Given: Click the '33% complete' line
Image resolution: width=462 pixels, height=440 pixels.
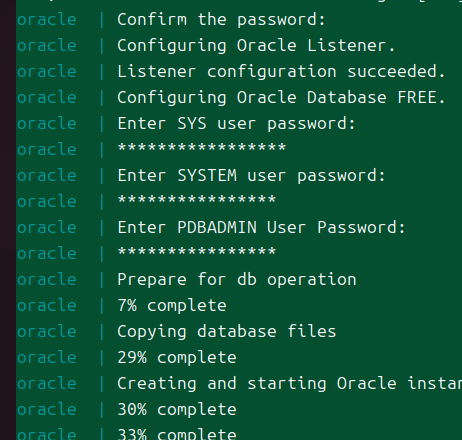Looking at the screenshot, I should pos(177,434).
